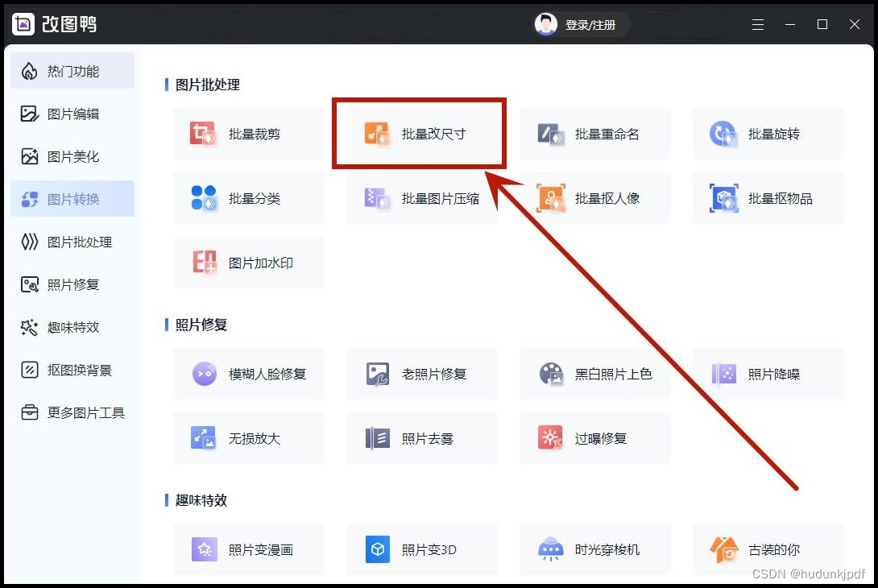Click the 批量裁剪 crop icon
The image size is (878, 588).
pyautogui.click(x=203, y=134)
